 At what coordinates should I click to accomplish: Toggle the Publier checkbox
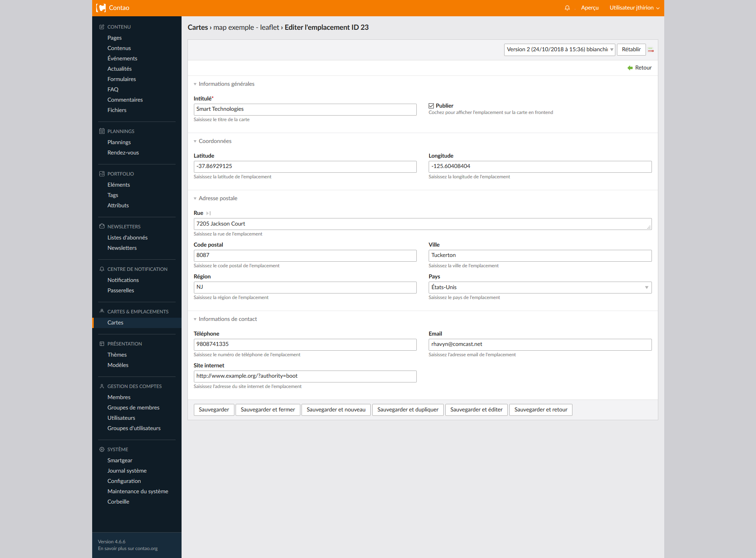click(x=431, y=106)
